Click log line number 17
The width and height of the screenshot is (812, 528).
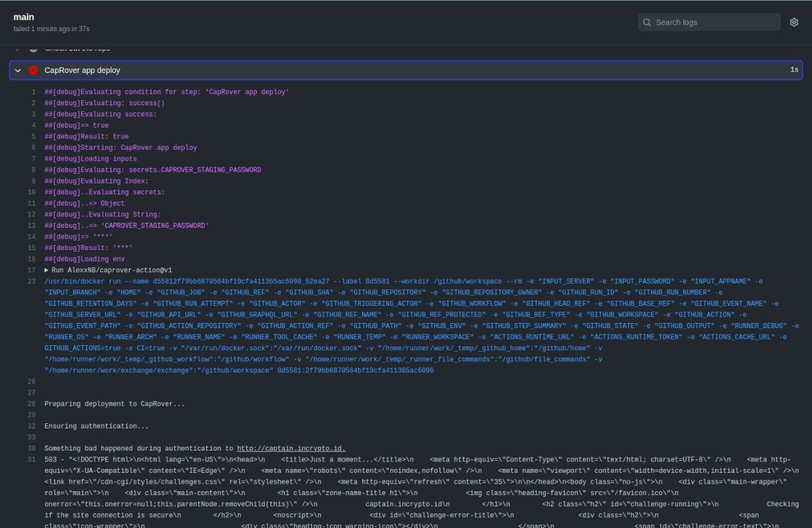coord(32,270)
